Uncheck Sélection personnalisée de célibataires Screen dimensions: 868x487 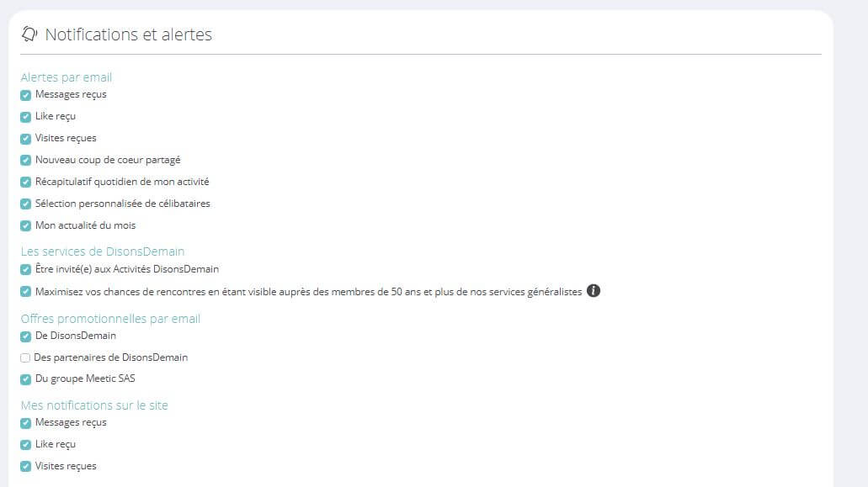[x=26, y=204]
